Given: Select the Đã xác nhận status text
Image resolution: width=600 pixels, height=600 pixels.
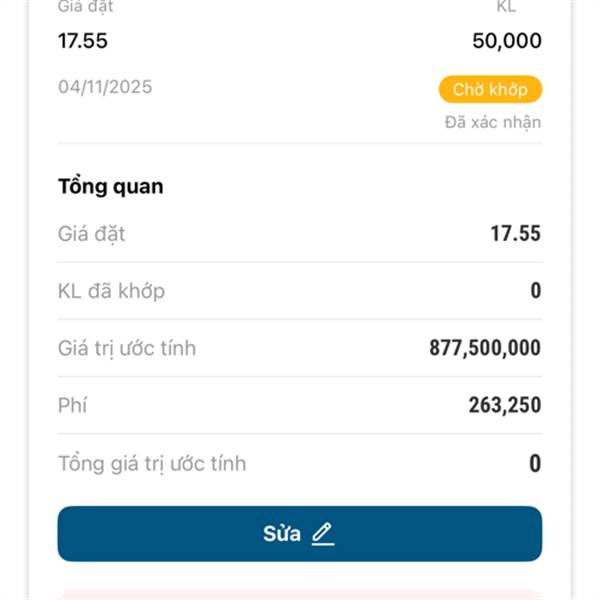Looking at the screenshot, I should [x=493, y=122].
